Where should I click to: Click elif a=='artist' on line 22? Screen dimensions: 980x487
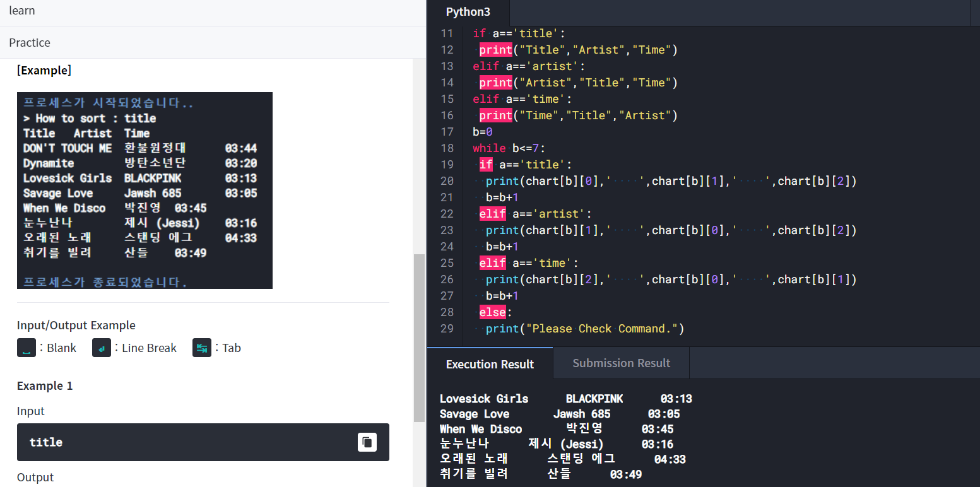point(535,214)
